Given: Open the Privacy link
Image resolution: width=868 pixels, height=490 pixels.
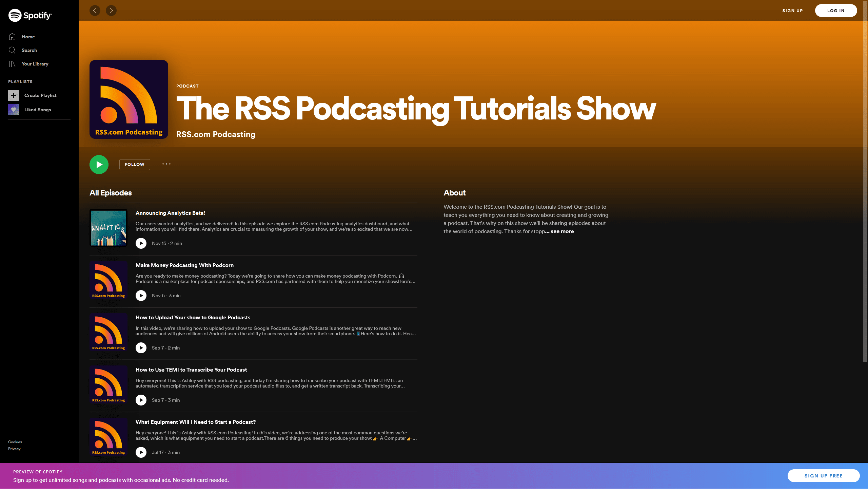Looking at the screenshot, I should [14, 449].
